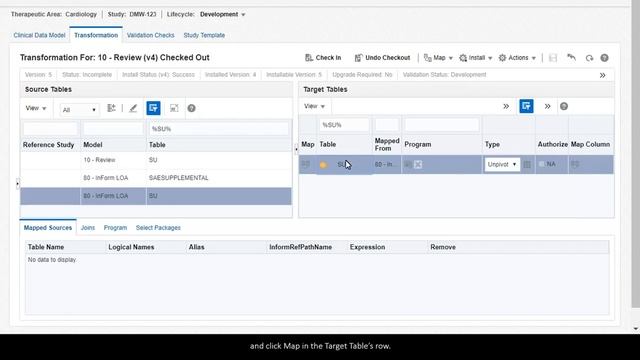The width and height of the screenshot is (640, 360).
Task: Click the program icon in the SU target row
Action: tap(408, 164)
